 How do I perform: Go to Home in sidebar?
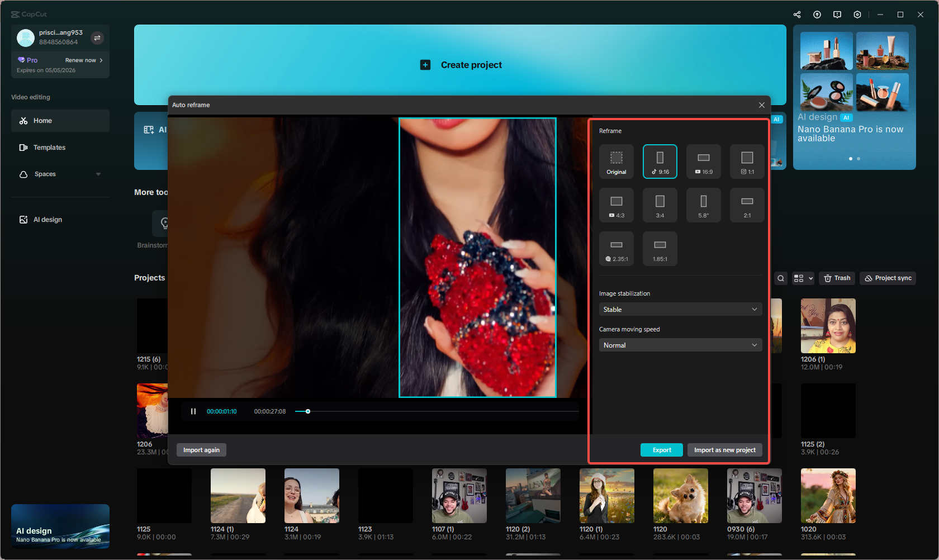pos(60,121)
